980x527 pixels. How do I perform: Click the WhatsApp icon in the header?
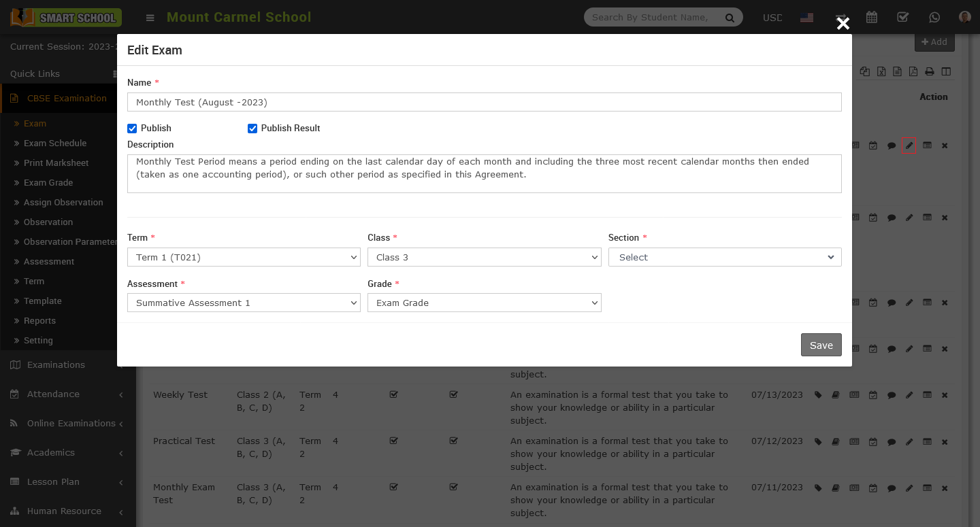[x=934, y=18]
